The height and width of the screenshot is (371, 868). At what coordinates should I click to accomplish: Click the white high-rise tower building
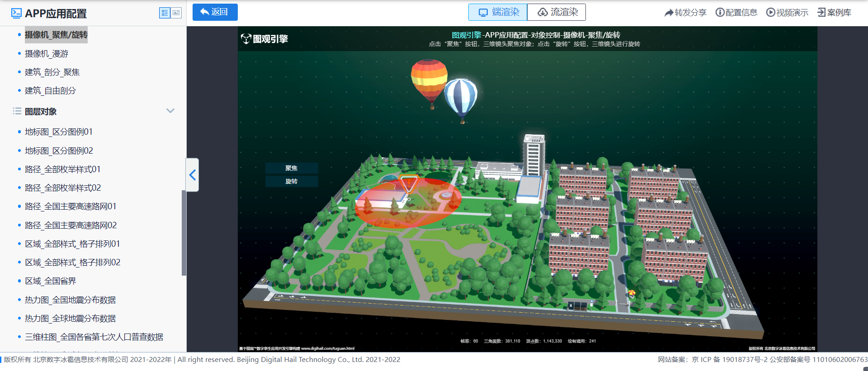point(533,156)
